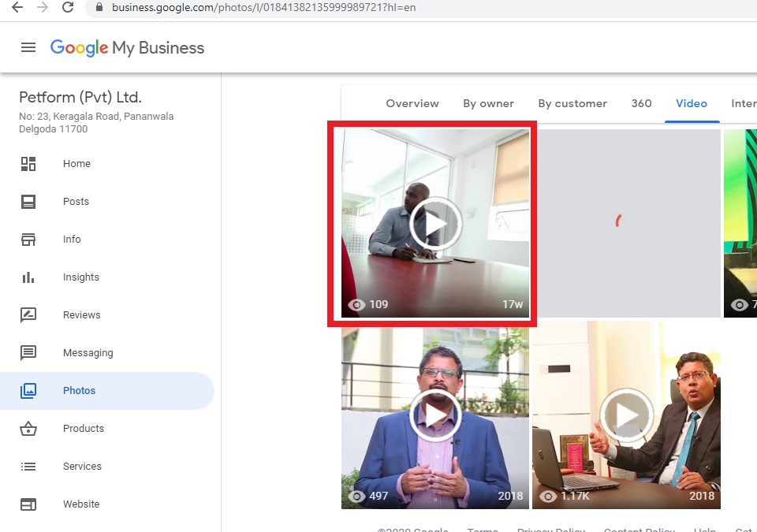Screen dimensions: 757x532
Task: Click the eye icon next to 1.17K
Action: (x=548, y=496)
